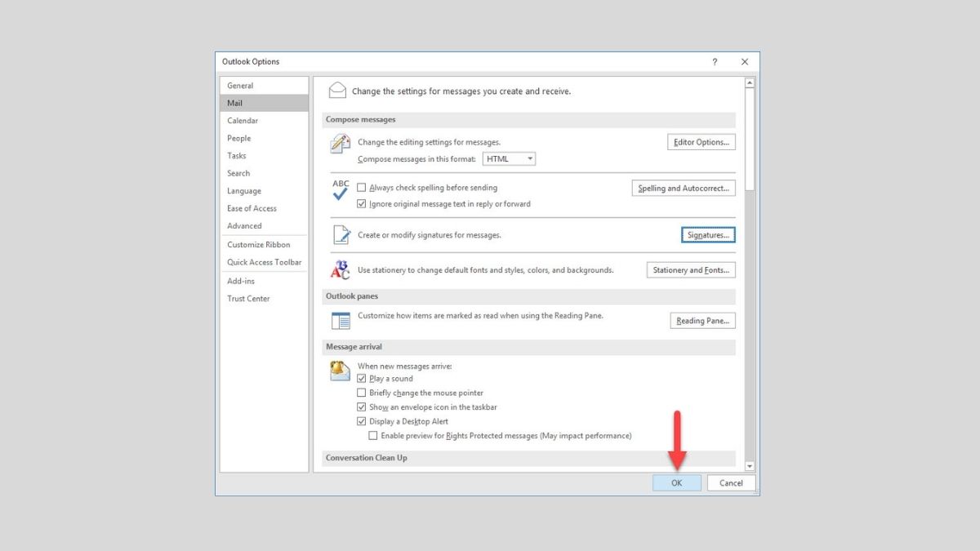
Task: Click the Cancel button
Action: 731,482
